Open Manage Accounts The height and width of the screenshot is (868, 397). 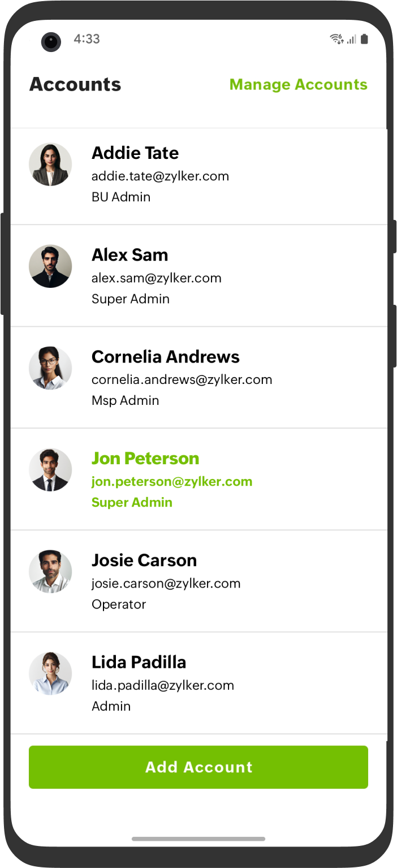click(298, 84)
